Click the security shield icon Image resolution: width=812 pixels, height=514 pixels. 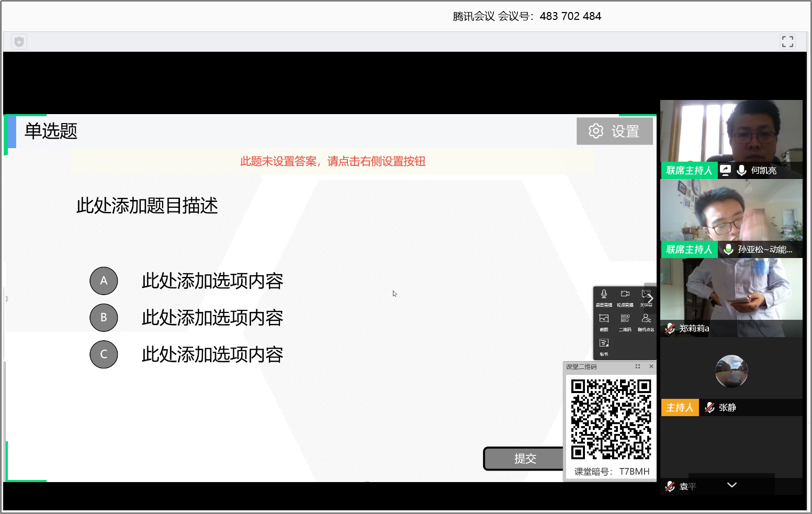19,41
